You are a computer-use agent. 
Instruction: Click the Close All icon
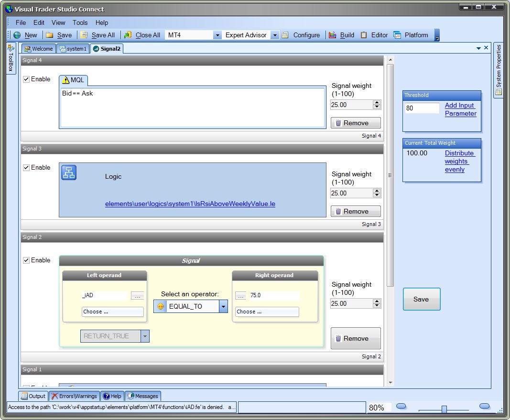128,35
